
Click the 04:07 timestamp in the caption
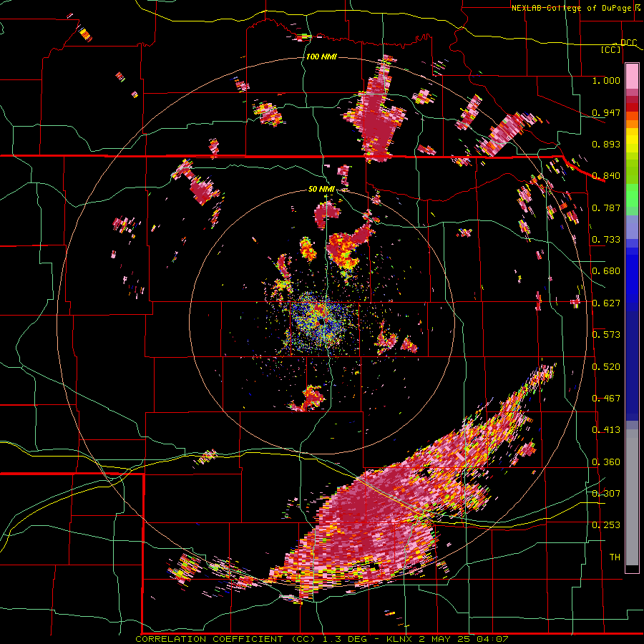point(492,639)
